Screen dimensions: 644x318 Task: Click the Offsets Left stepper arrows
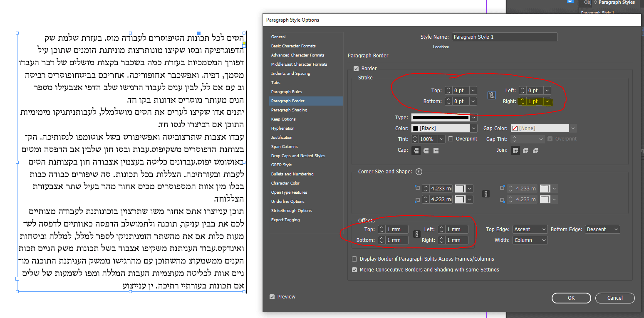441,229
